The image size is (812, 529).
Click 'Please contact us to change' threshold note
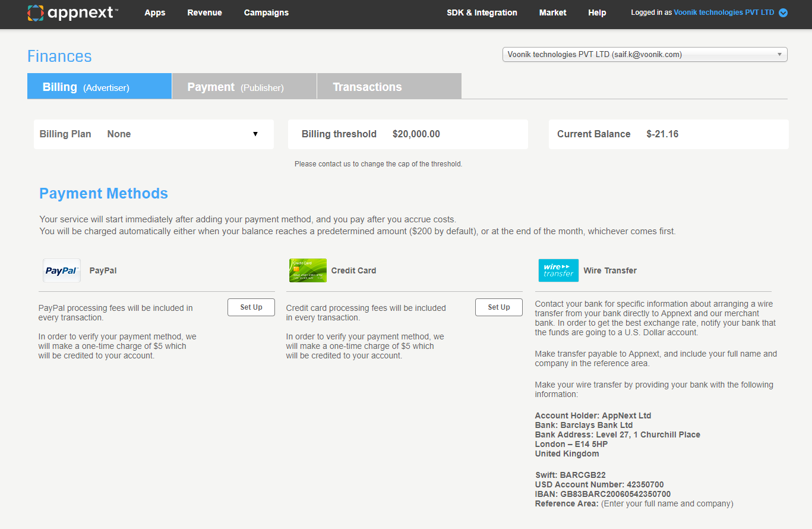tap(378, 164)
